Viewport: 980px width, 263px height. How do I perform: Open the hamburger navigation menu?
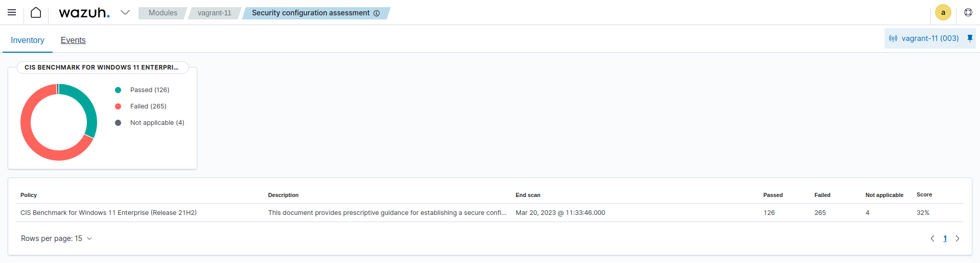[x=12, y=12]
